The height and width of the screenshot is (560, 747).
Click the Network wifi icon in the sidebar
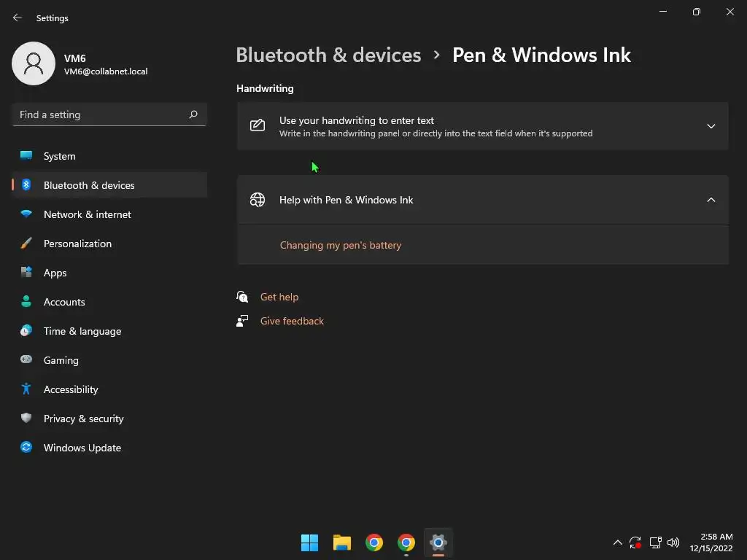coord(26,214)
